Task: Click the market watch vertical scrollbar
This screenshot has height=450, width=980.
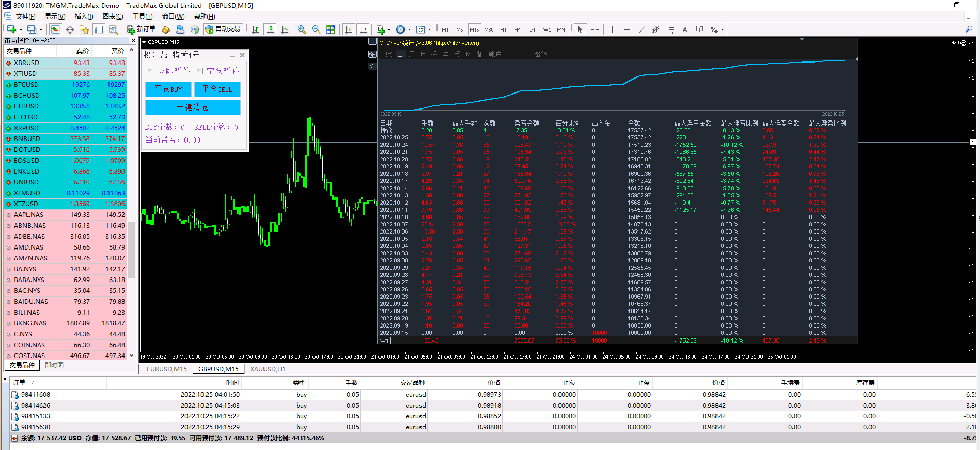Action: (x=132, y=248)
